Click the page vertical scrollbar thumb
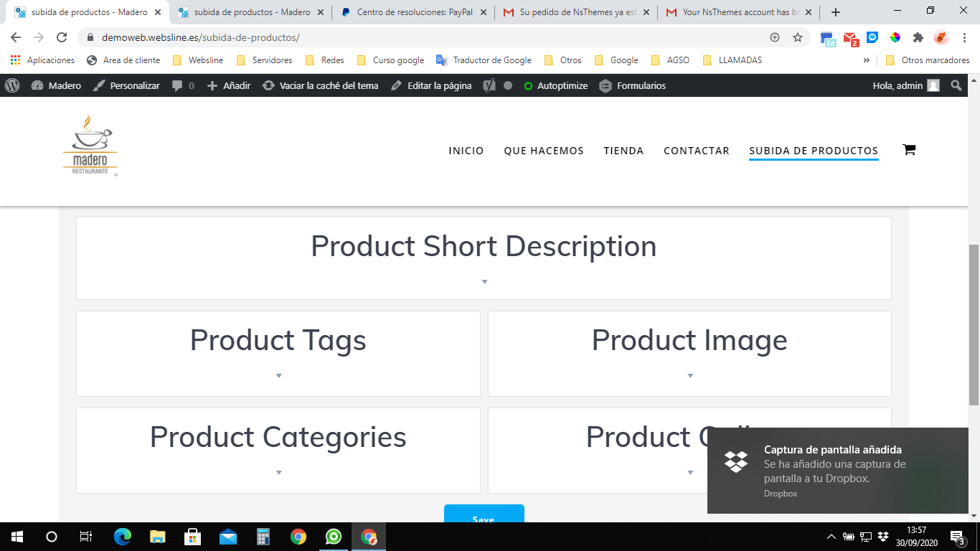980x551 pixels. [974, 325]
